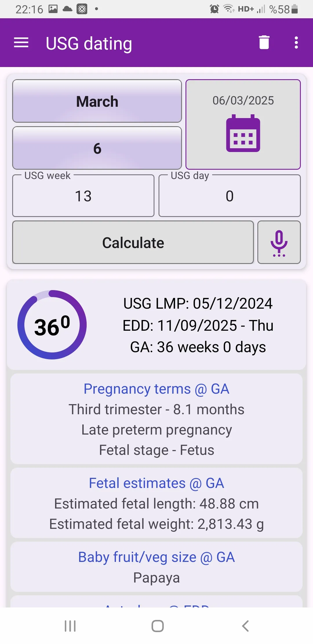The width and height of the screenshot is (313, 644).
Task: Tap the 06/03/2025 date text
Action: click(x=243, y=100)
